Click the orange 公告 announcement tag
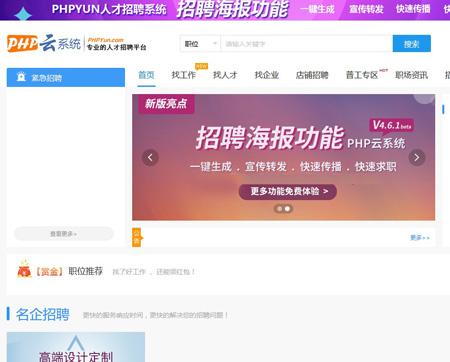 [137, 237]
